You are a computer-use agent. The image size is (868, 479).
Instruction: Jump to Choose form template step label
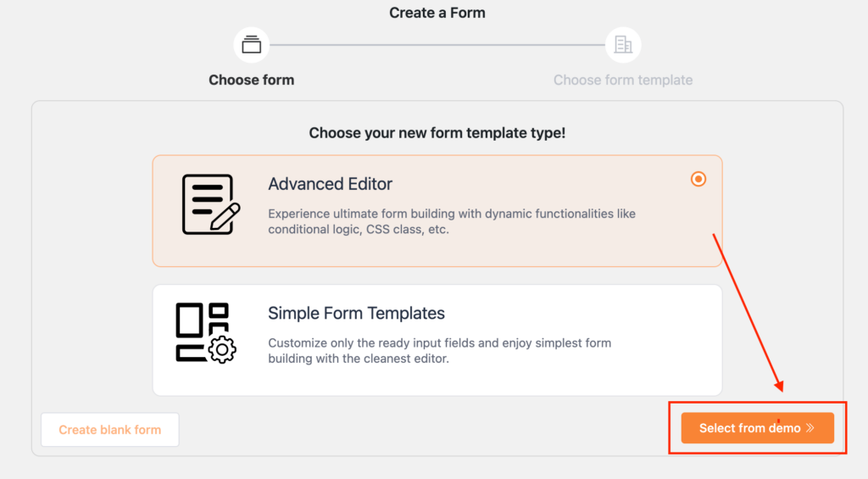tap(623, 80)
